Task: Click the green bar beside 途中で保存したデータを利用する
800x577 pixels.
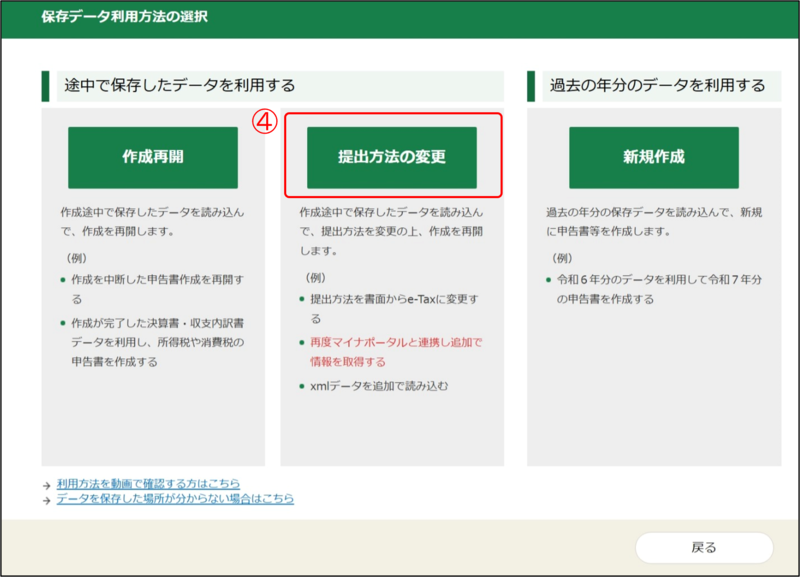Action: (45, 86)
